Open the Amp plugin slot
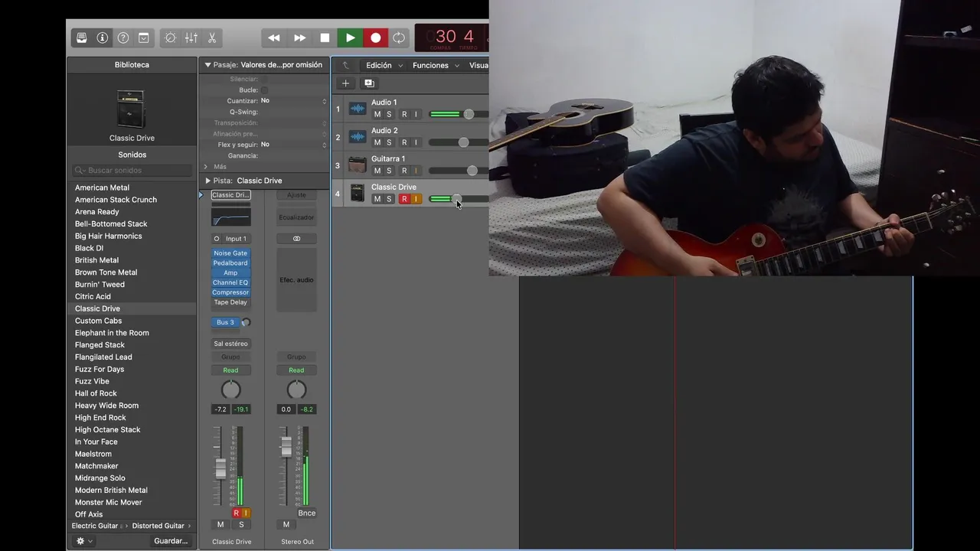The height and width of the screenshot is (551, 980). (230, 273)
